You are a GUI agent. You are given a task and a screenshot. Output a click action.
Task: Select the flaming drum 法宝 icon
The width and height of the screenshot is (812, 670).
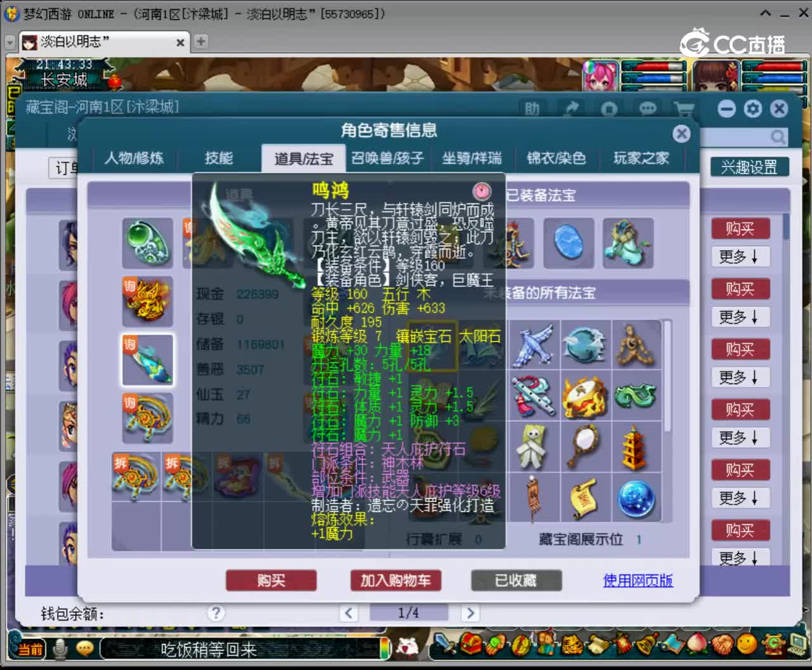tap(585, 396)
